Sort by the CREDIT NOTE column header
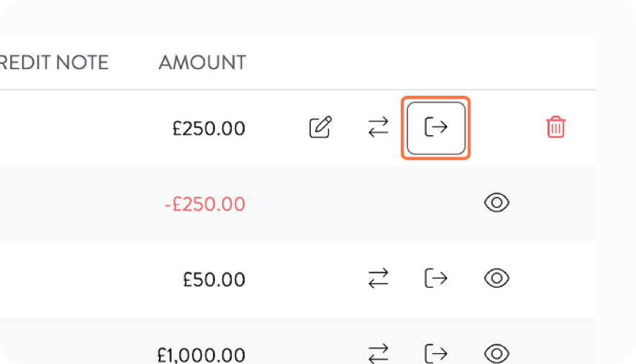 [x=54, y=63]
